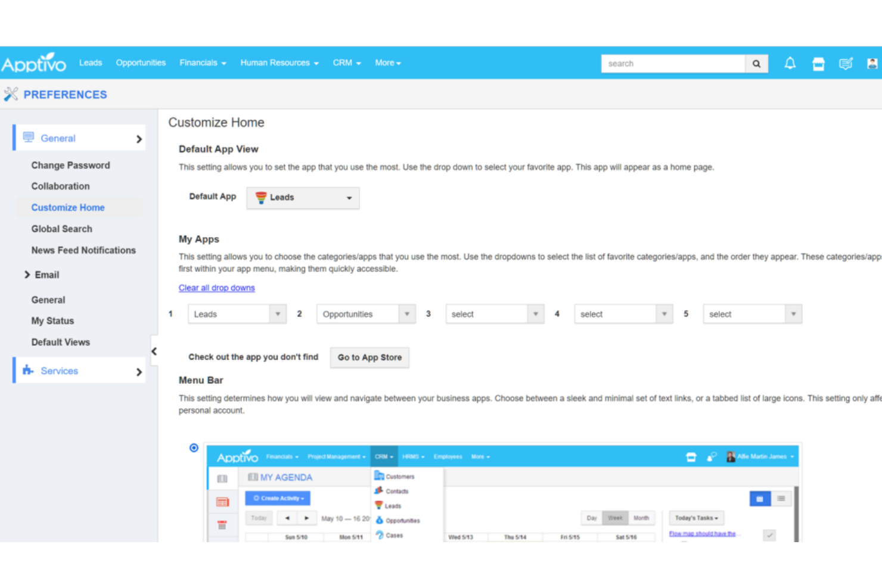Click the Leads funnel icon beside Default App
The height and width of the screenshot is (588, 882).
click(260, 197)
